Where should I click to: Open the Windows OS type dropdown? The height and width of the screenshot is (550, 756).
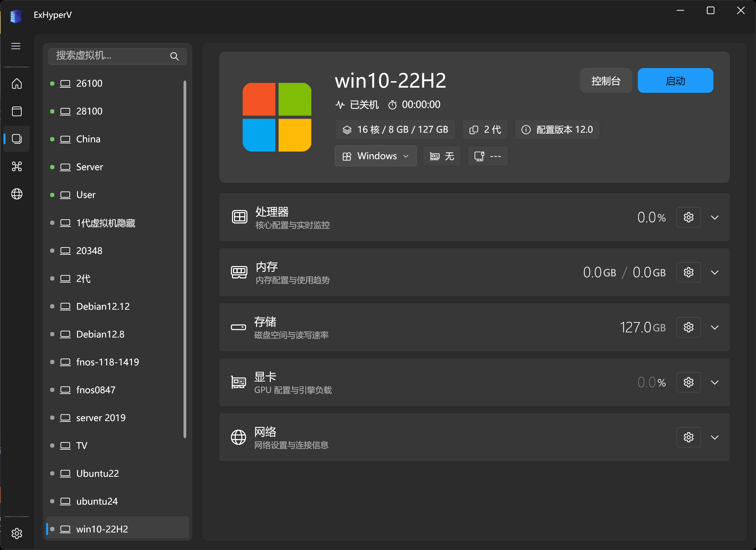pyautogui.click(x=376, y=156)
